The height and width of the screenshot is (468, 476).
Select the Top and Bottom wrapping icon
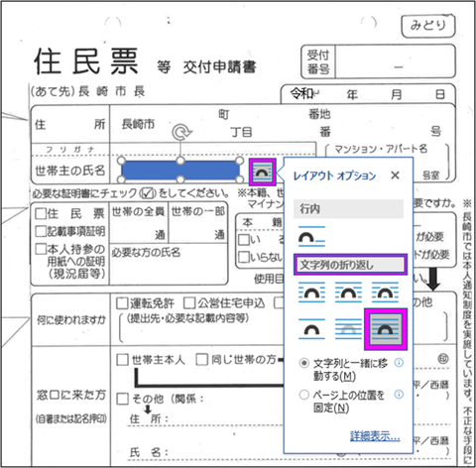[311, 329]
